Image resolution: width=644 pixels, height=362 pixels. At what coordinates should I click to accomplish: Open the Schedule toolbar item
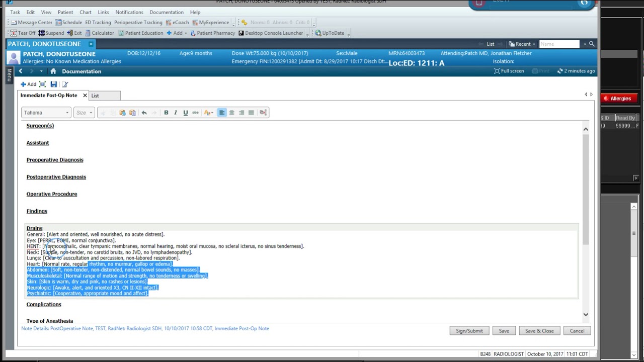(x=68, y=23)
